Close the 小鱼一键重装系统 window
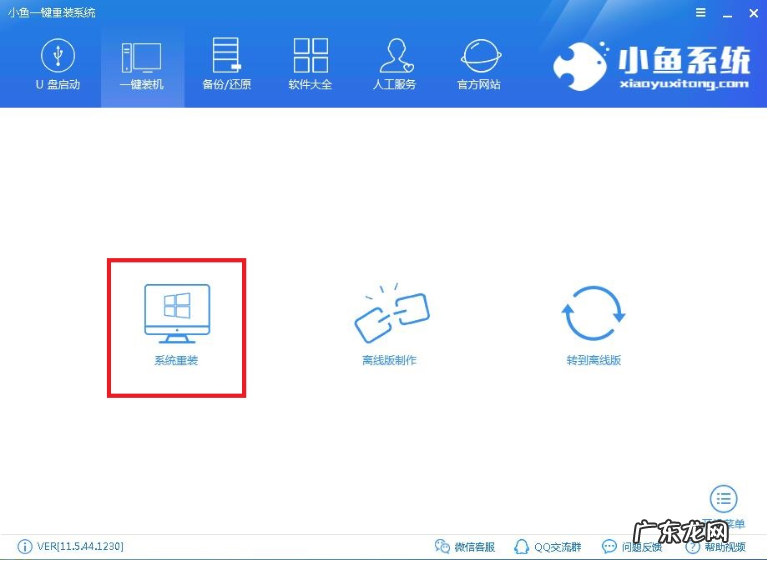767x561 pixels. click(754, 14)
